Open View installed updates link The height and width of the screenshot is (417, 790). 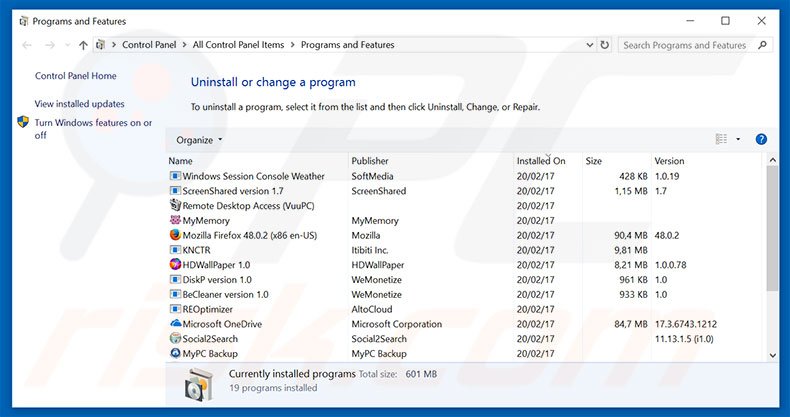pyautogui.click(x=80, y=104)
